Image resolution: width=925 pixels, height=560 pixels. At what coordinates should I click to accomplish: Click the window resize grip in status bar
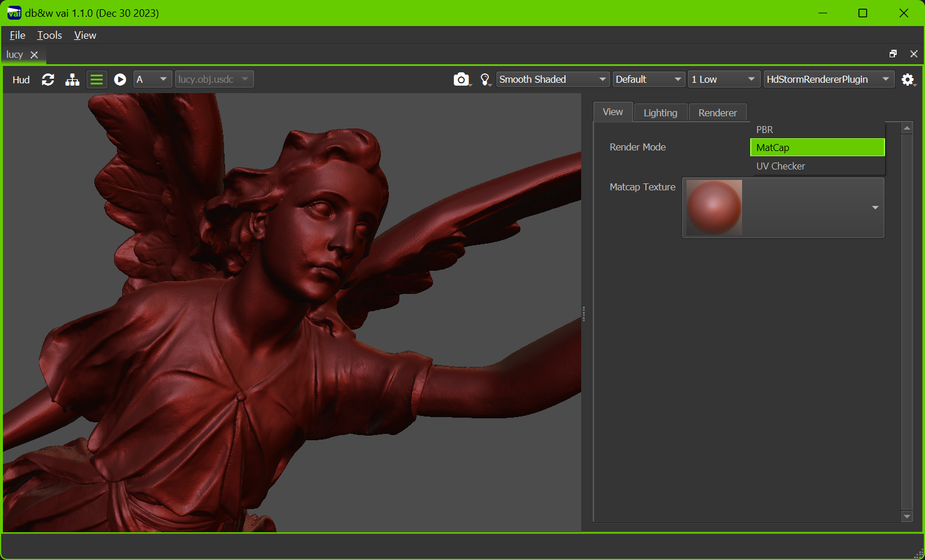coord(919,554)
